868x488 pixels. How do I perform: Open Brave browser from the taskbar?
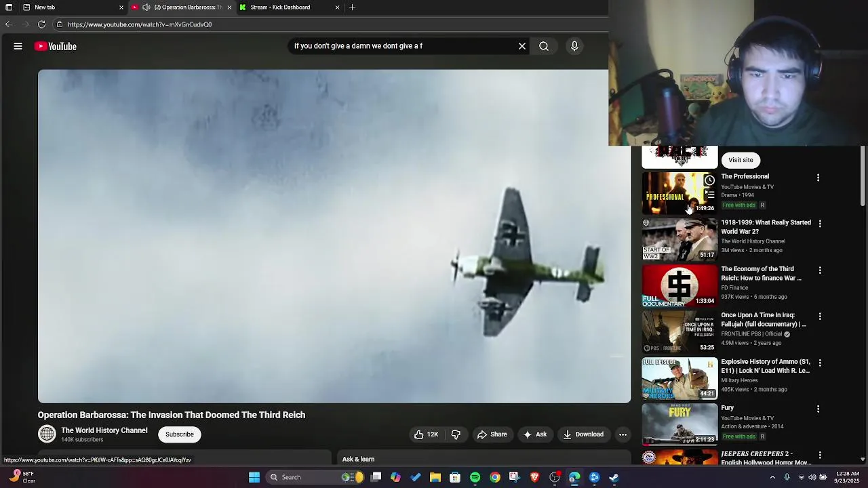coord(534,477)
